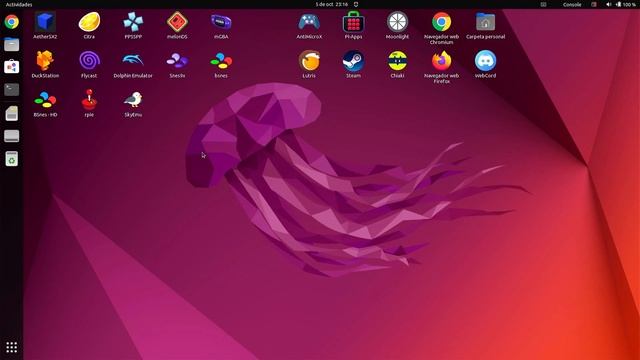The image size is (640, 360).
Task: Launch the Chiaki desktop icon
Action: click(x=398, y=61)
